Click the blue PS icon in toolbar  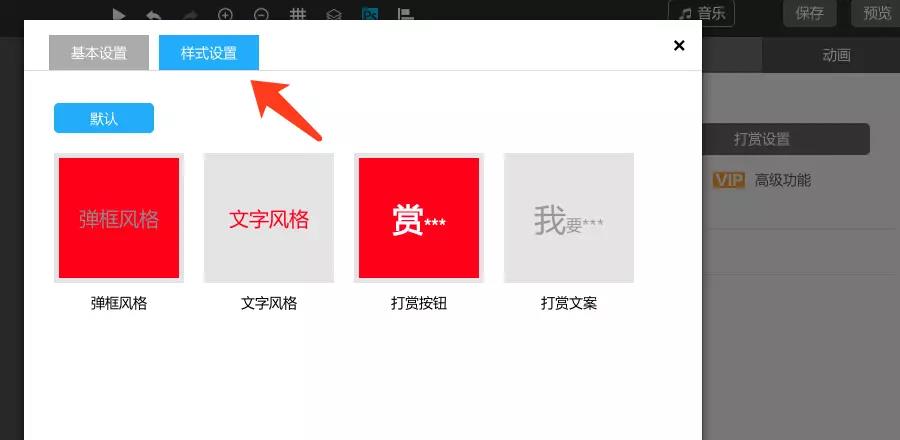click(370, 14)
